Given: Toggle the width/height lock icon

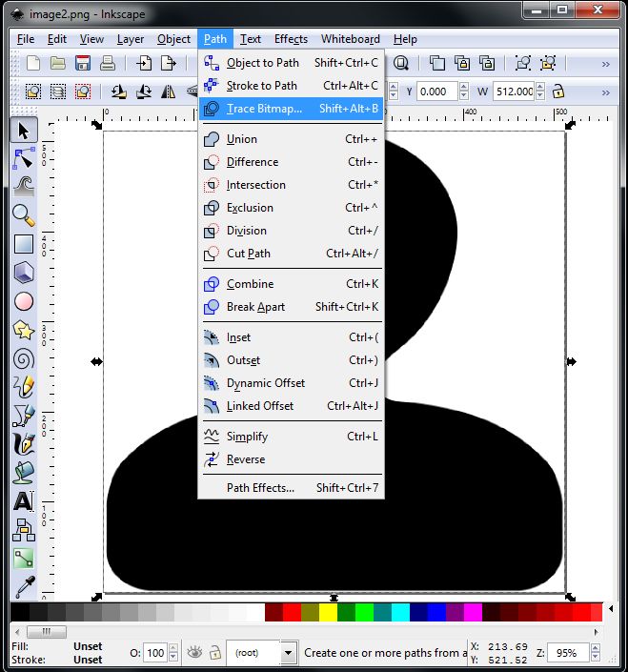Looking at the screenshot, I should (557, 92).
